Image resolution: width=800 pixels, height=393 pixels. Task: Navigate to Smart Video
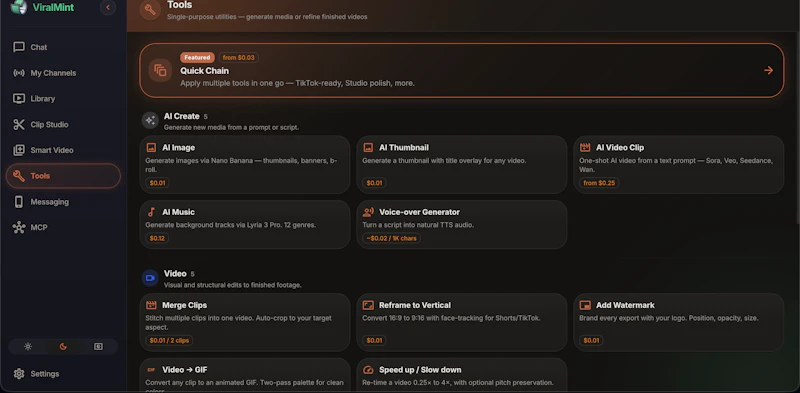(63, 150)
